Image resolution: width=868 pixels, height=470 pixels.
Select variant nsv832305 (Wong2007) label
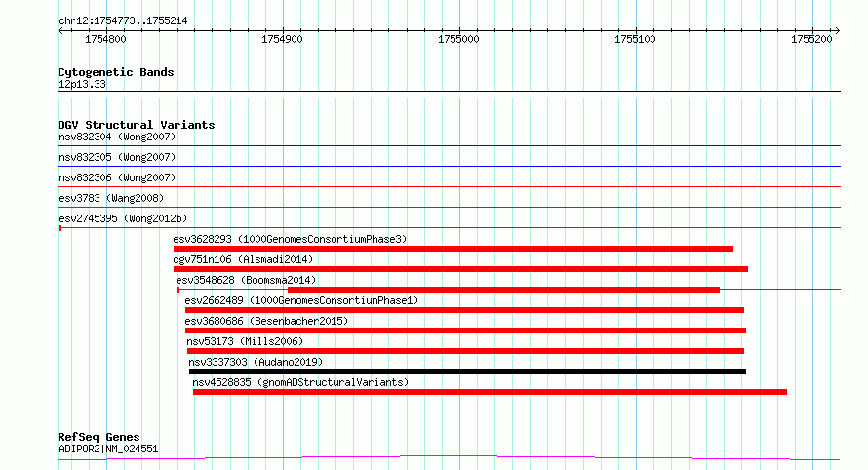pos(117,157)
